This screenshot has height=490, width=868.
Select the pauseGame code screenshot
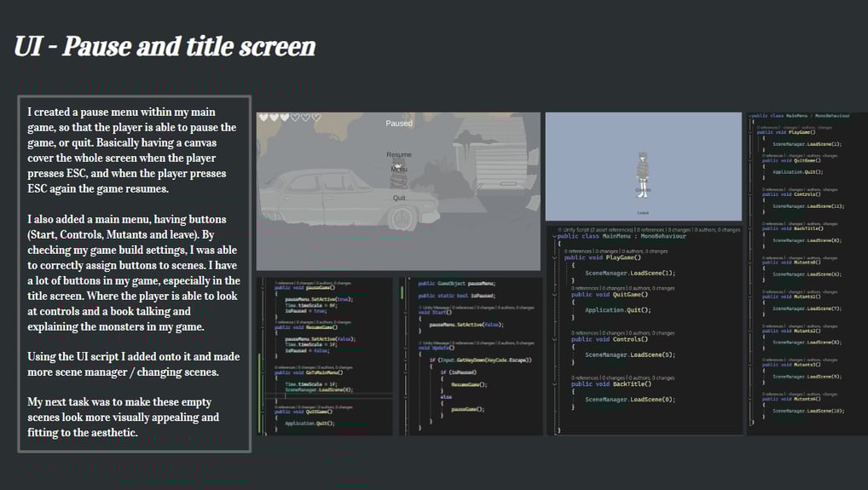[326, 356]
